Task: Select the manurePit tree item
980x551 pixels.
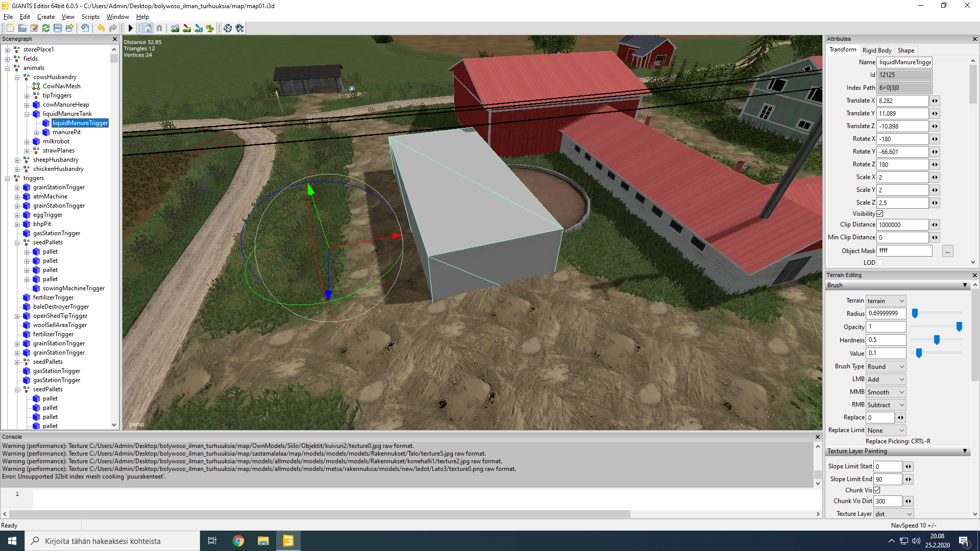Action: click(66, 132)
